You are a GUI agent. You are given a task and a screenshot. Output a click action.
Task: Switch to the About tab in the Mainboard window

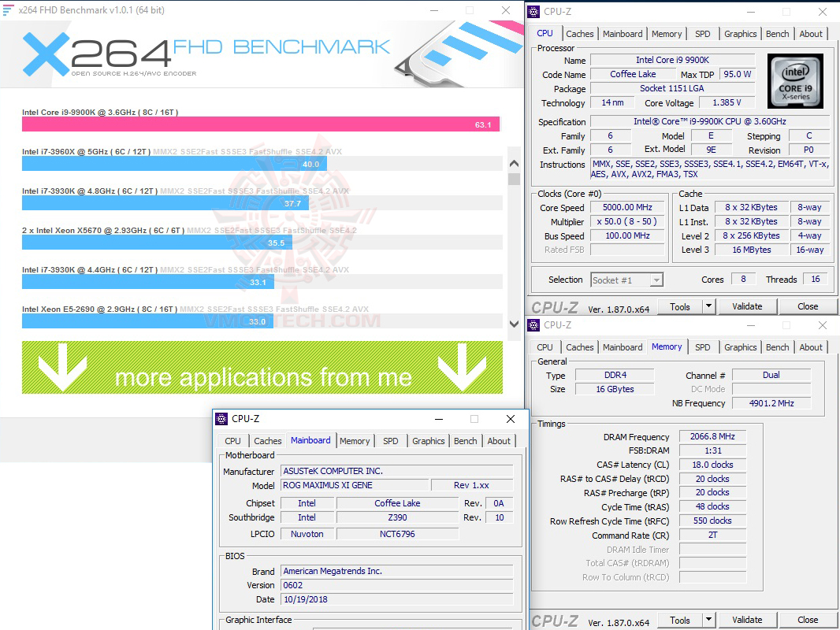[x=499, y=441]
